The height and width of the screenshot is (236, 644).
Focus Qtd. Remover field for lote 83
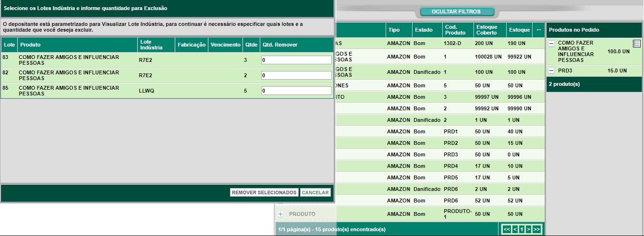click(296, 60)
